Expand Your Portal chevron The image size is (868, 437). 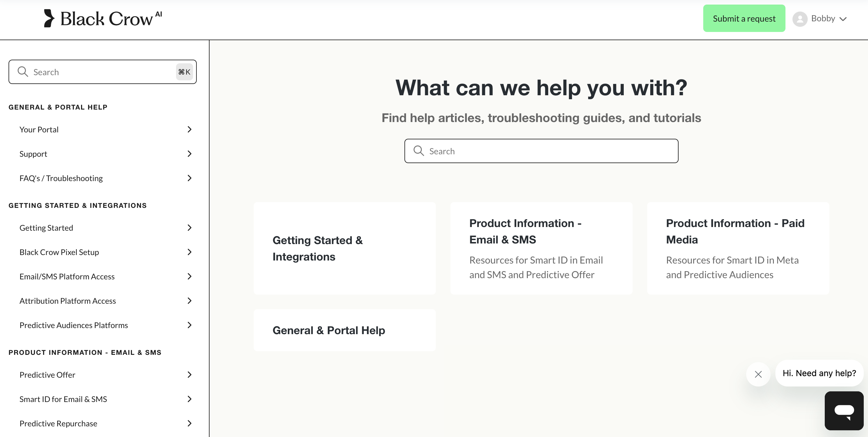pos(189,130)
